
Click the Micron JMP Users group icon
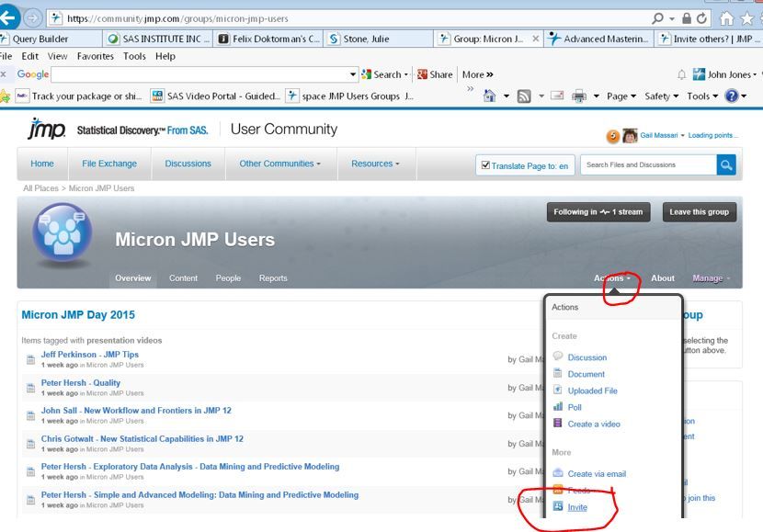(x=63, y=234)
